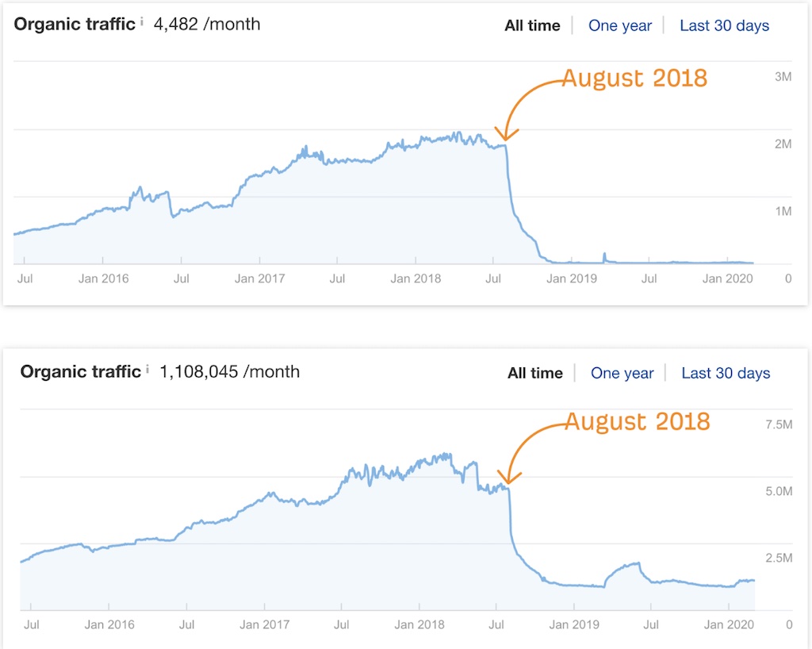Click the top chart August 2018 annotation

[634, 79]
